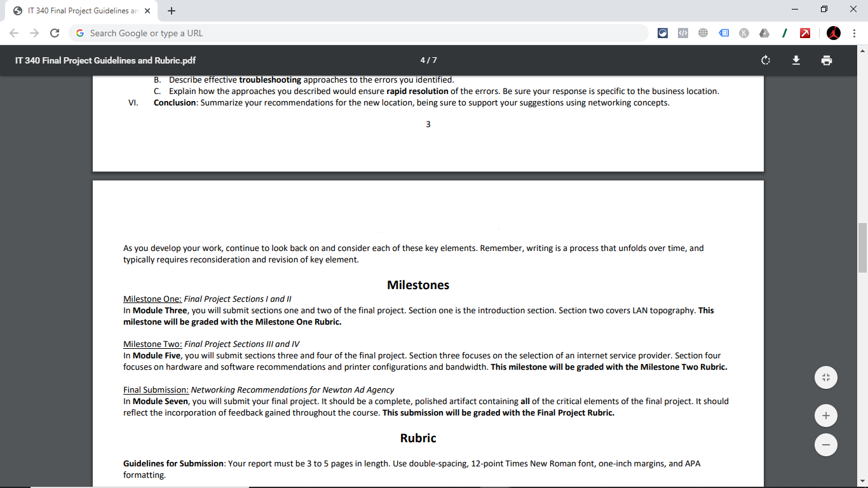Viewport: 868px width, 488px height.
Task: Click the fit-to-page zoom control
Action: pyautogui.click(x=825, y=377)
